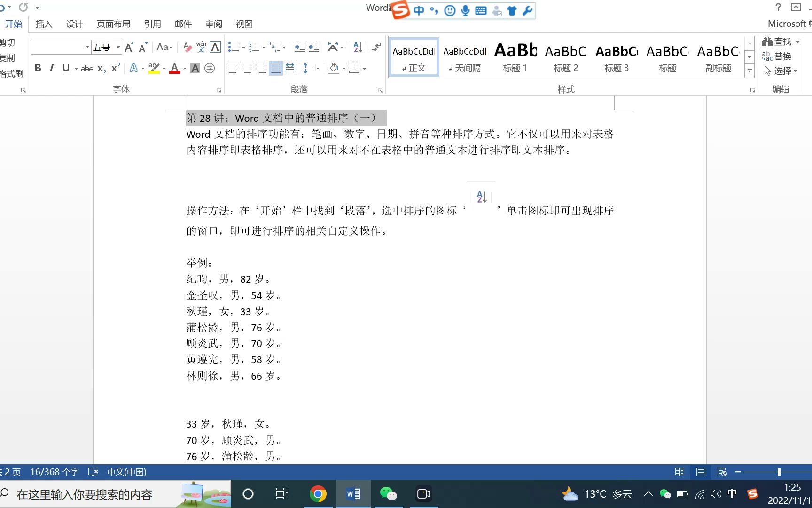
Task: Apply yellow text highlight color
Action: (x=154, y=68)
